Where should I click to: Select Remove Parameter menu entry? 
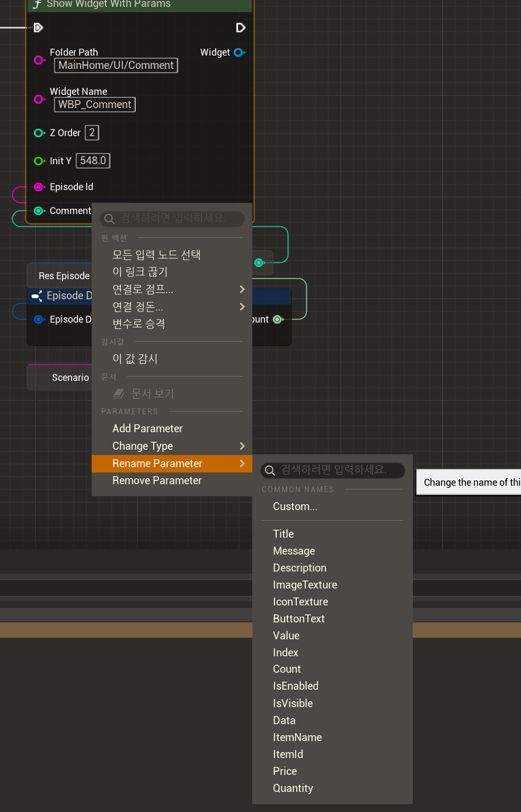(x=157, y=480)
